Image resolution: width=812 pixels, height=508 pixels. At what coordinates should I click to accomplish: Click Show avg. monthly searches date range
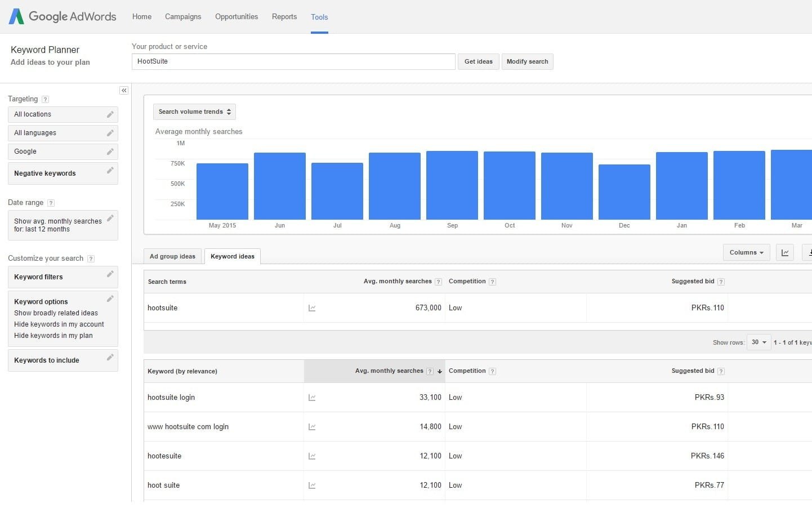[63, 225]
